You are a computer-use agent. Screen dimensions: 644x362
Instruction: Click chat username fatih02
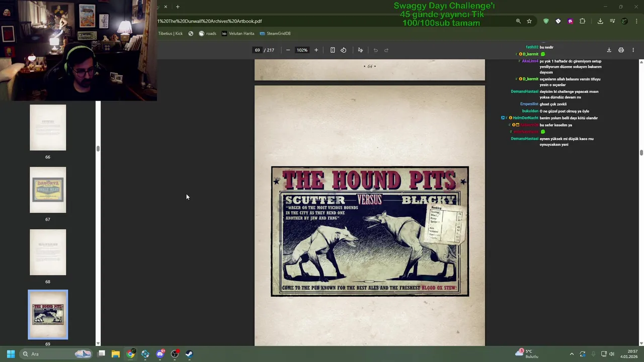[x=532, y=47]
